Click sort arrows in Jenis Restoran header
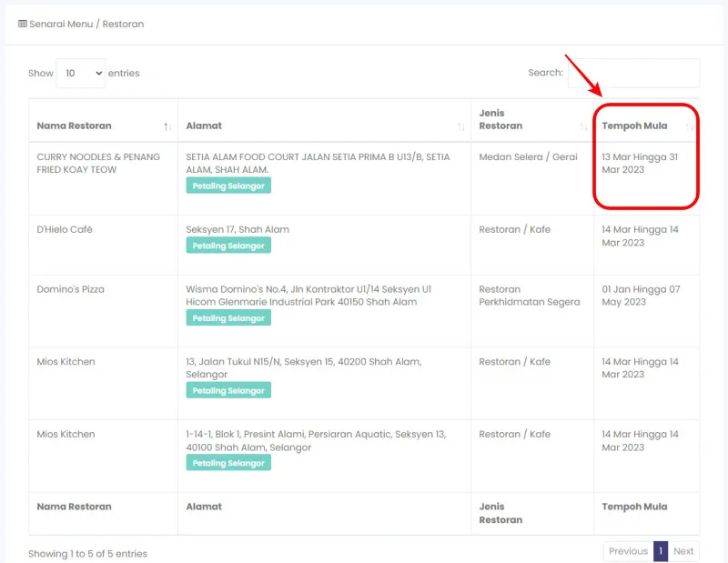Viewport: 728px width, 563px height. coord(583,126)
